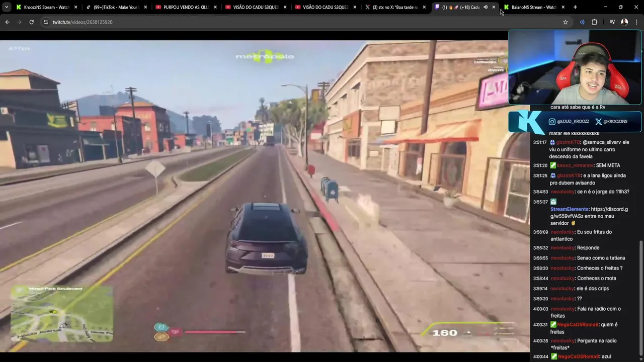Open the blue sound-wave icon left of the Extensions puzzle
The height and width of the screenshot is (362, 644).
[x=582, y=22]
